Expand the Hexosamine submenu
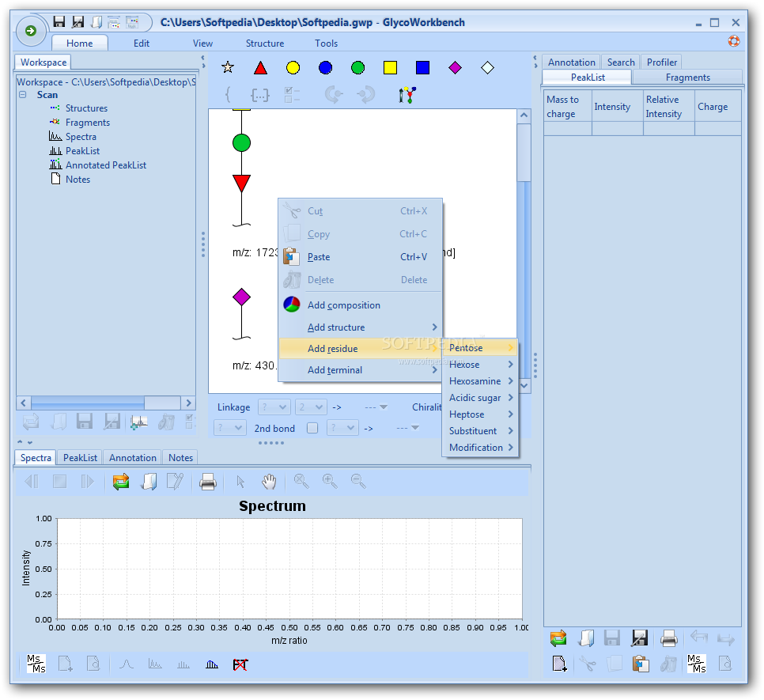This screenshot has width=764, height=700. click(x=480, y=381)
